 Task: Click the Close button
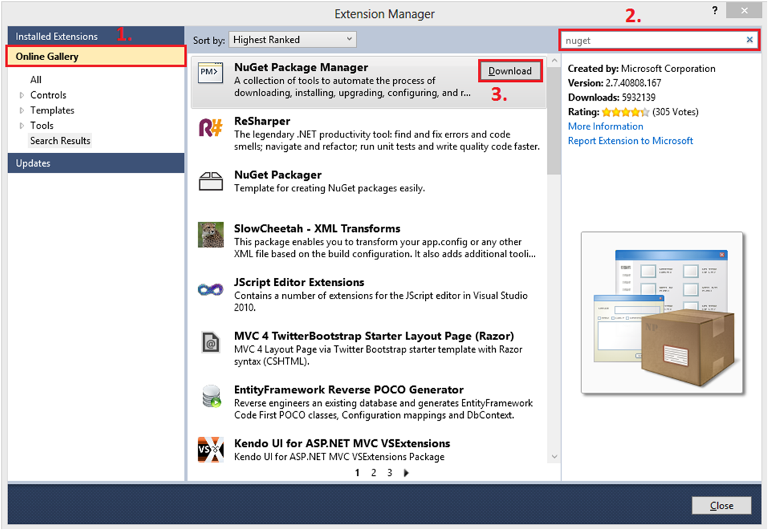721,505
